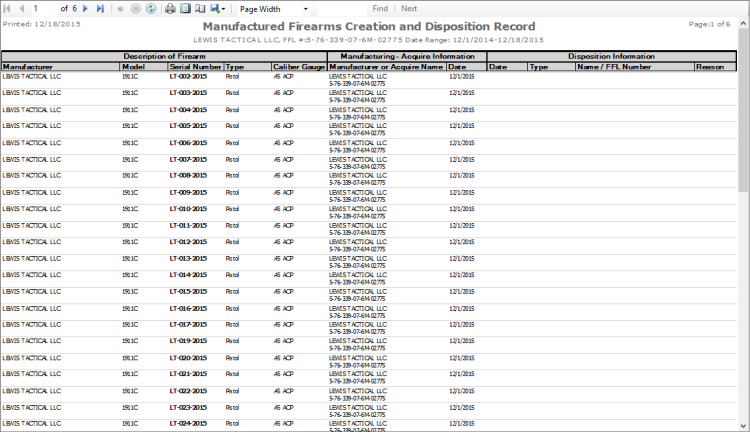Go to the first page of the report
Viewport: 750px width, 432px height.
pyautogui.click(x=7, y=9)
